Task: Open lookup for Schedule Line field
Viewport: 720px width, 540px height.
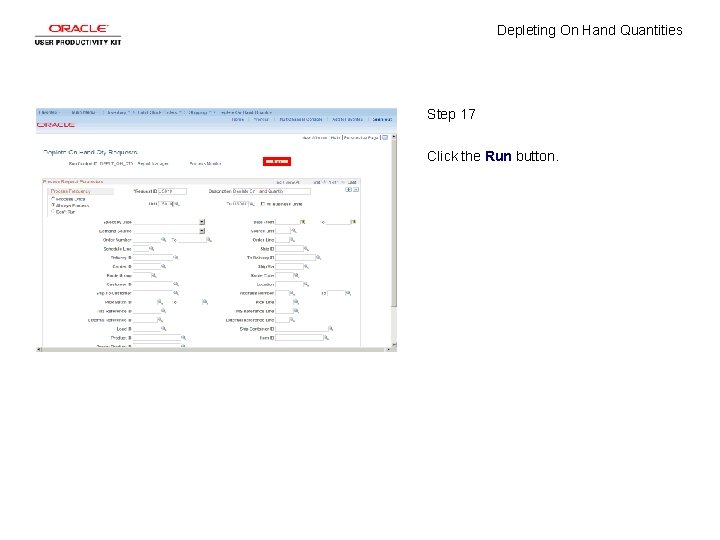Action: [152, 249]
